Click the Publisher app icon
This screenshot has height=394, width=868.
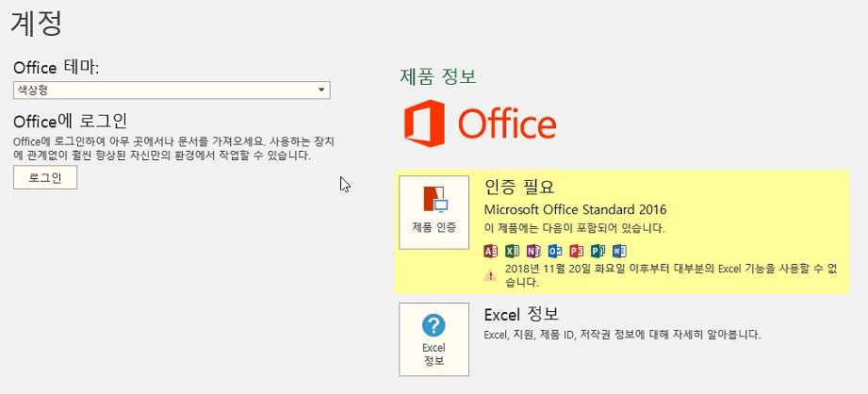pos(598,252)
